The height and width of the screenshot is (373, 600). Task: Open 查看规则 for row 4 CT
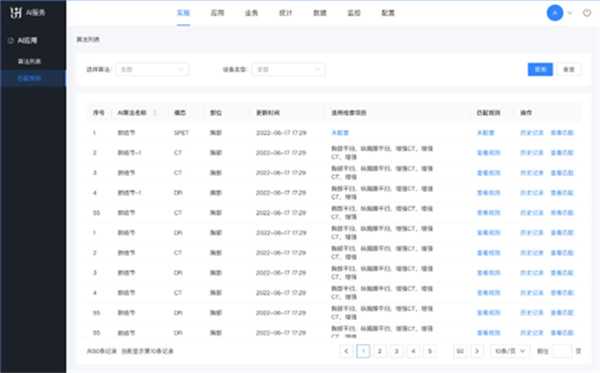tap(489, 293)
